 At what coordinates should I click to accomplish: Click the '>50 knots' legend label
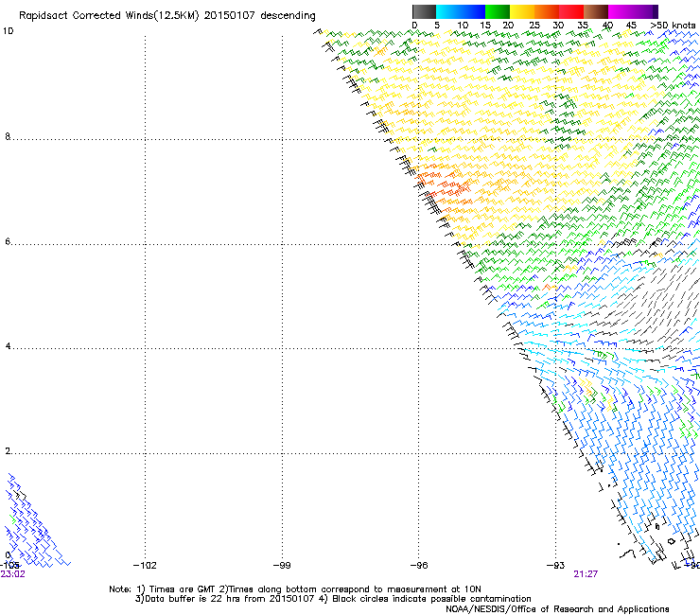[673, 26]
